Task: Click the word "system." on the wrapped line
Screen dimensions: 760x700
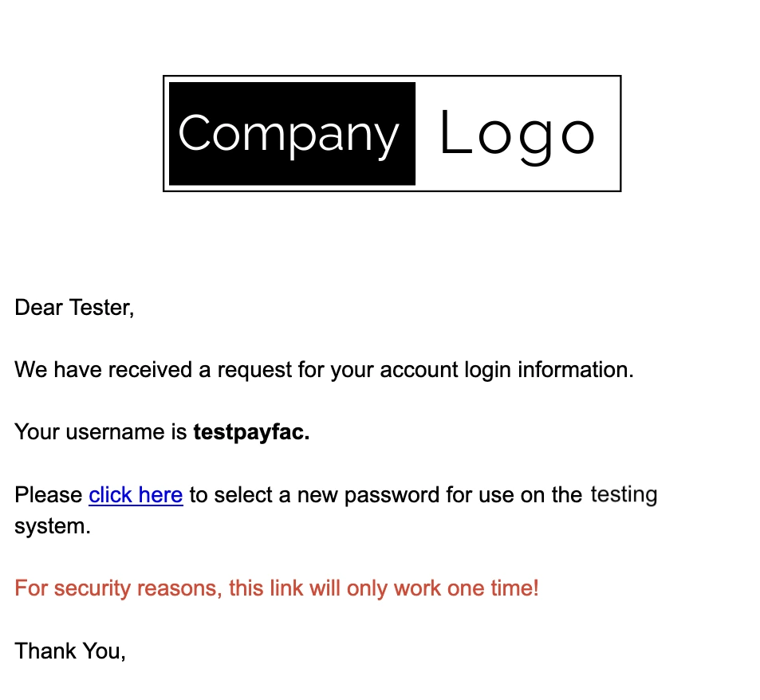Action: [53, 527]
